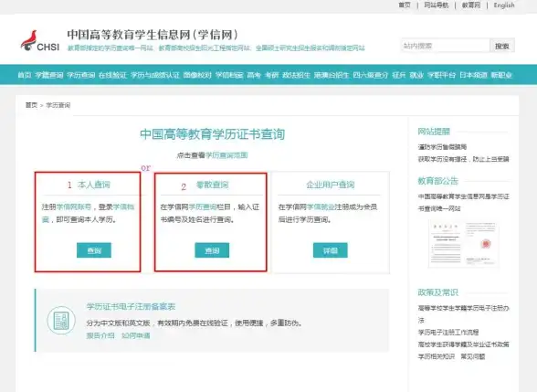Open 获取学历没有捷径 notice in sidebar
The image size is (537, 392).
(x=463, y=159)
